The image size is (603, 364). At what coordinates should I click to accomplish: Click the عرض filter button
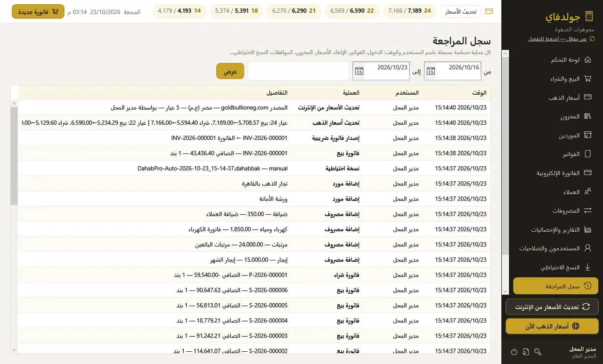point(230,71)
